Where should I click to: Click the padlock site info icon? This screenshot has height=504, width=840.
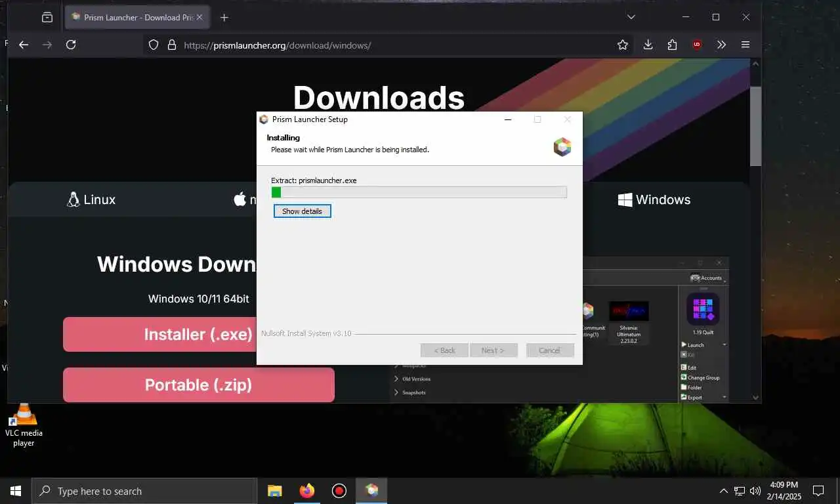tap(172, 45)
